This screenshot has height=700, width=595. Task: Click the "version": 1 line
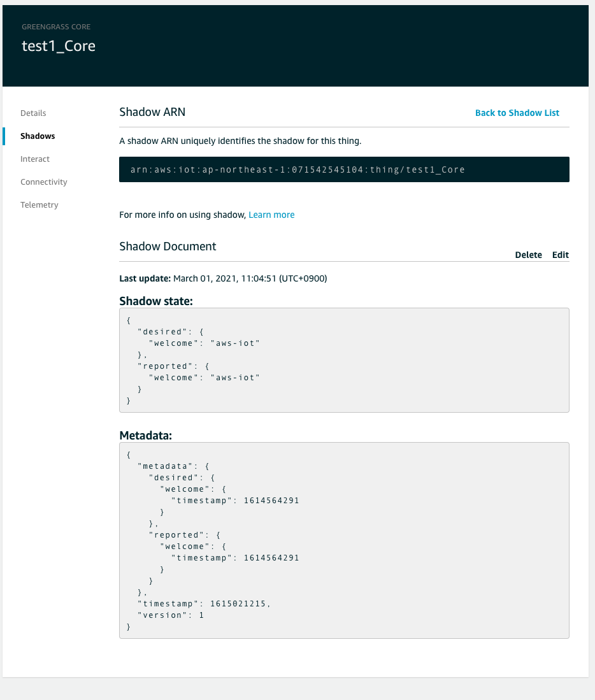pos(171,615)
